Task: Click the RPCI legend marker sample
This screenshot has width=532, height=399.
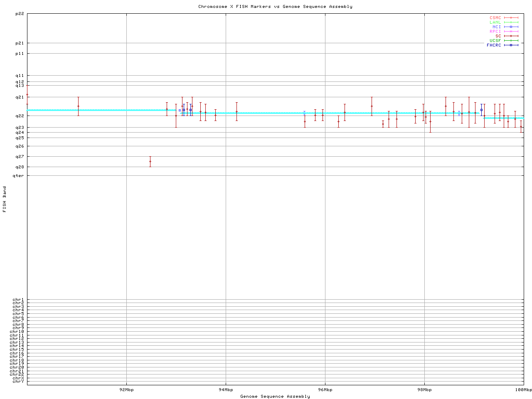Action: click(511, 32)
